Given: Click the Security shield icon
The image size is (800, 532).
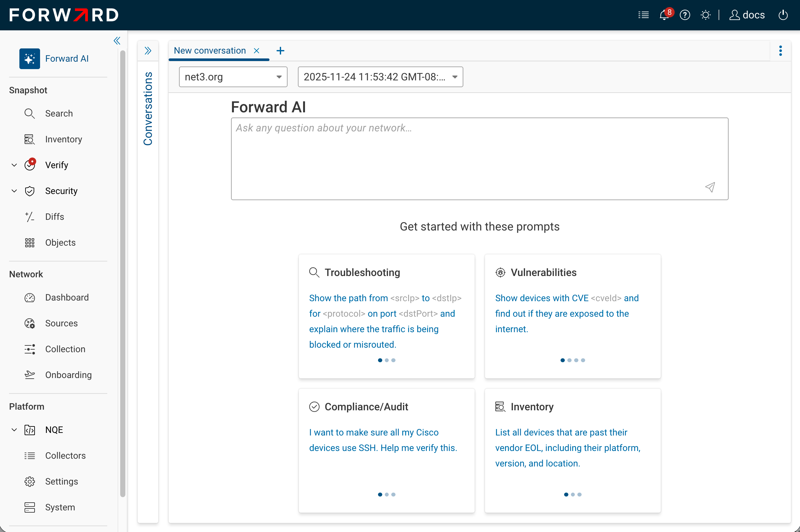Looking at the screenshot, I should [x=29, y=191].
